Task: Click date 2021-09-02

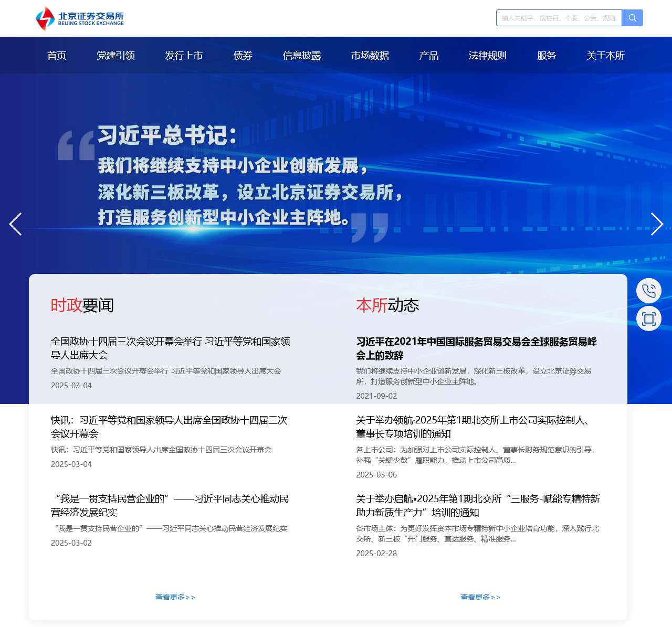Action: click(376, 396)
